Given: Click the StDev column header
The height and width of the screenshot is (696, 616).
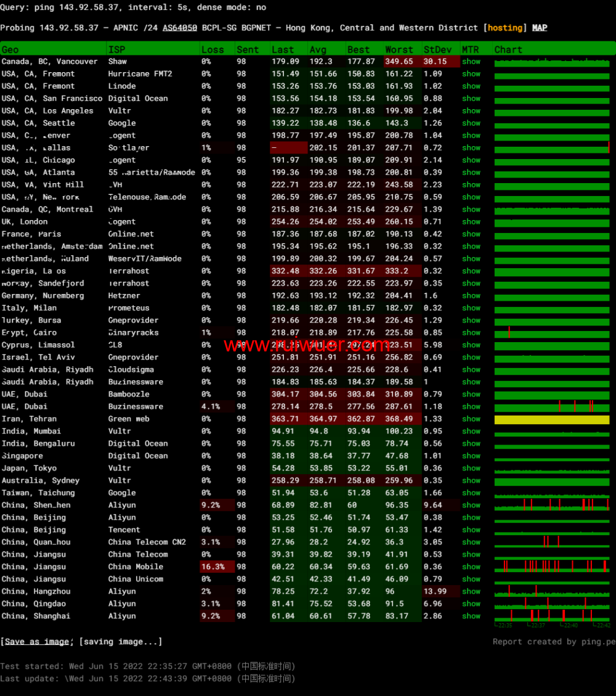Looking at the screenshot, I should click(x=437, y=49).
